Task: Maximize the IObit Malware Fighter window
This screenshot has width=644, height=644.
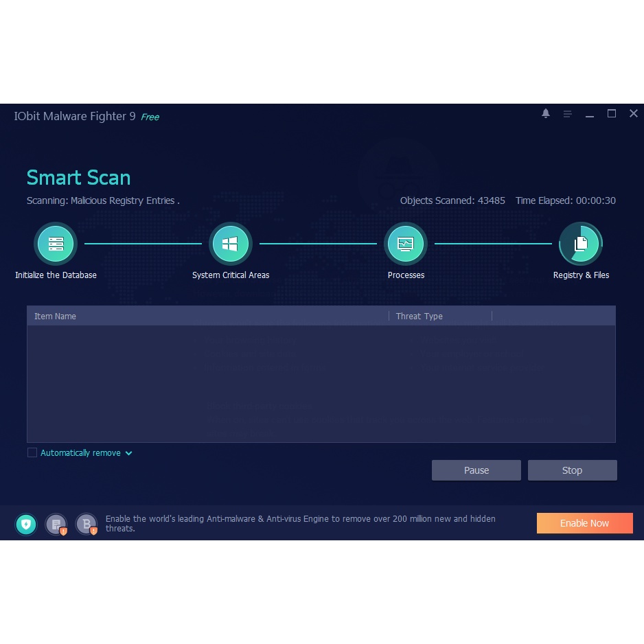Action: coord(612,113)
